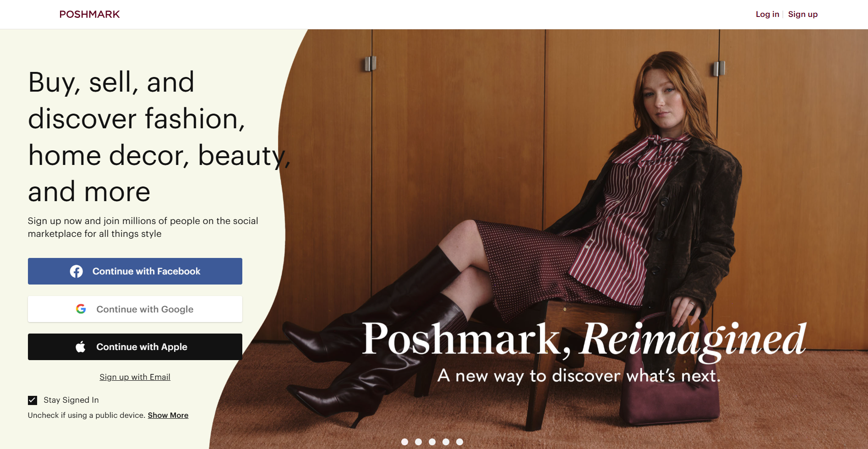Click the Poshmark logo in header

tap(89, 14)
